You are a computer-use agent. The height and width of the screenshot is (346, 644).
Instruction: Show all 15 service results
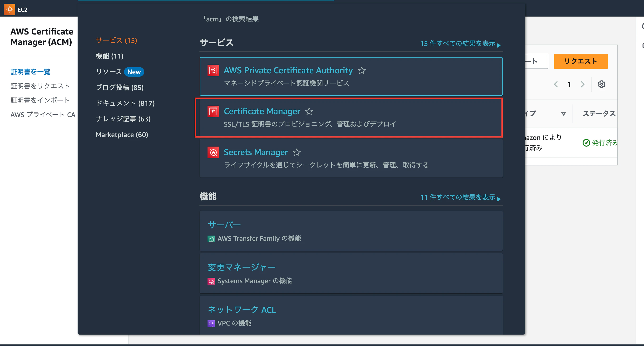(x=460, y=44)
